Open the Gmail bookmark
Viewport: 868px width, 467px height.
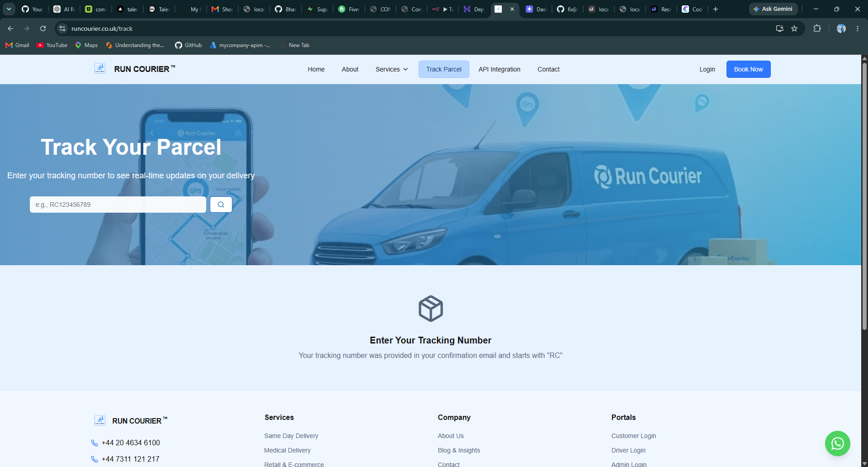point(17,45)
